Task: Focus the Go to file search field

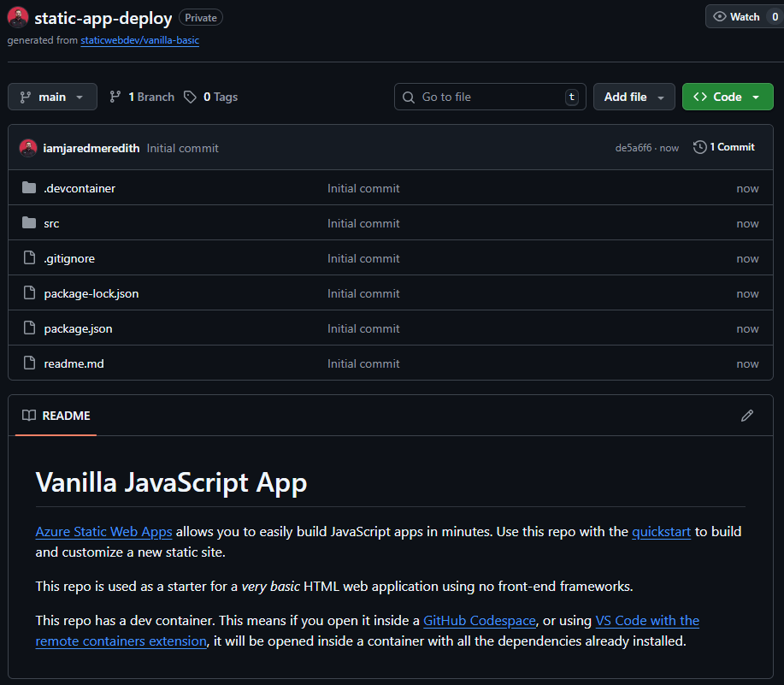Action: (490, 97)
